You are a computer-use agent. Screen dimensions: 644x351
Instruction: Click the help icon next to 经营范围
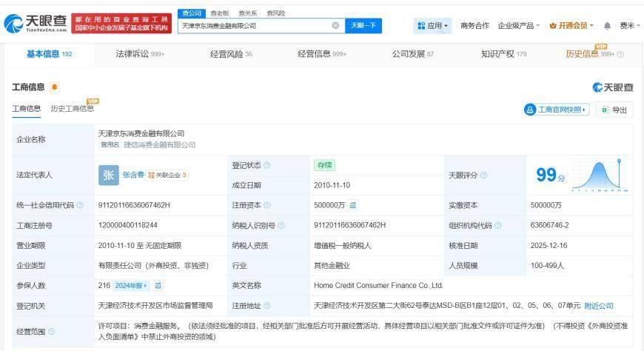(51, 332)
